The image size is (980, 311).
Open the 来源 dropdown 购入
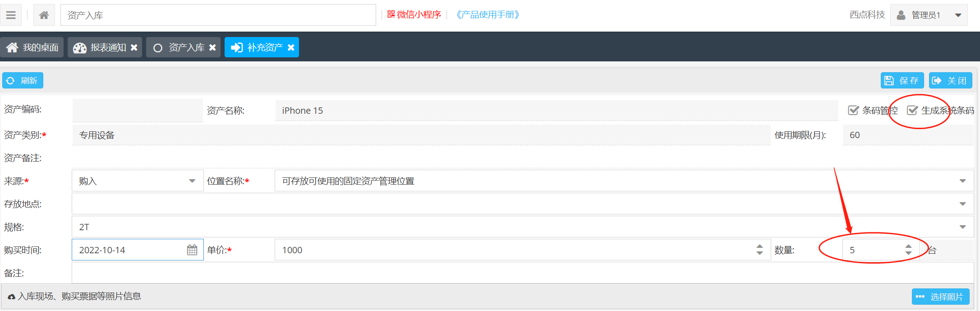tap(138, 181)
